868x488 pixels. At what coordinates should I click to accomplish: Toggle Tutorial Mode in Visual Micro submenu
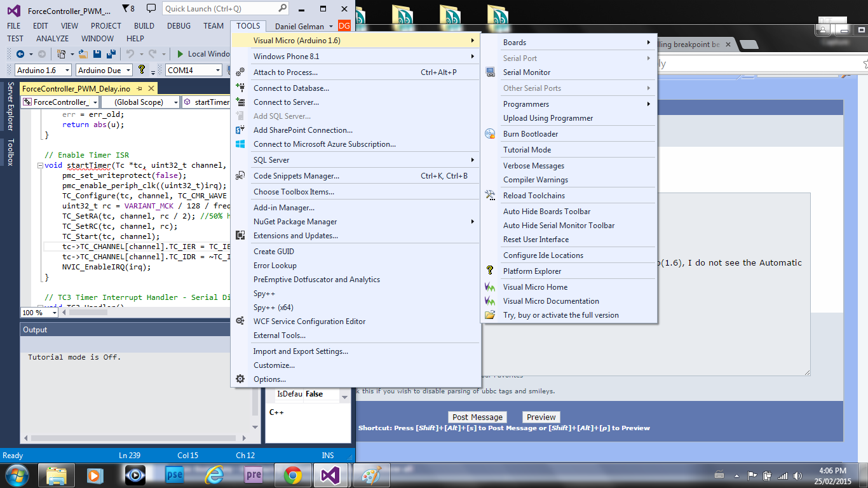pos(569,150)
